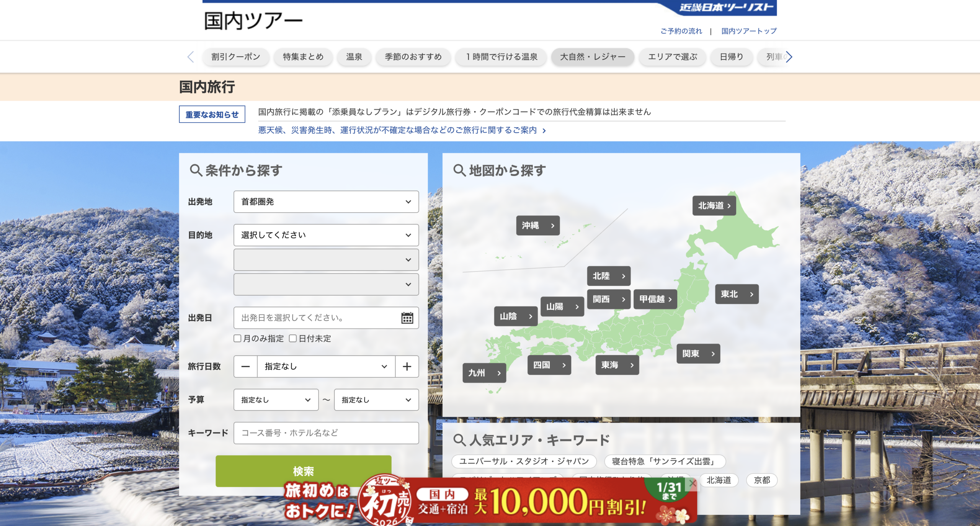Select the 京都 popular keyword tag
The height and width of the screenshot is (526, 980).
point(761,480)
